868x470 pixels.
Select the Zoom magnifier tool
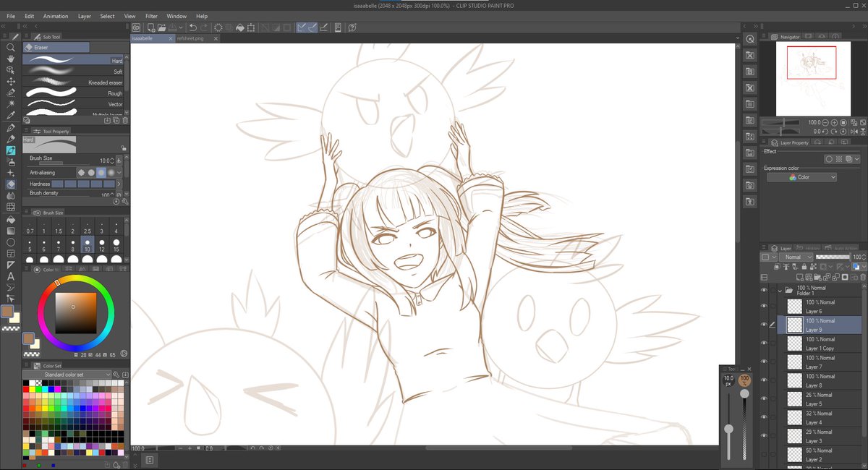coord(11,47)
